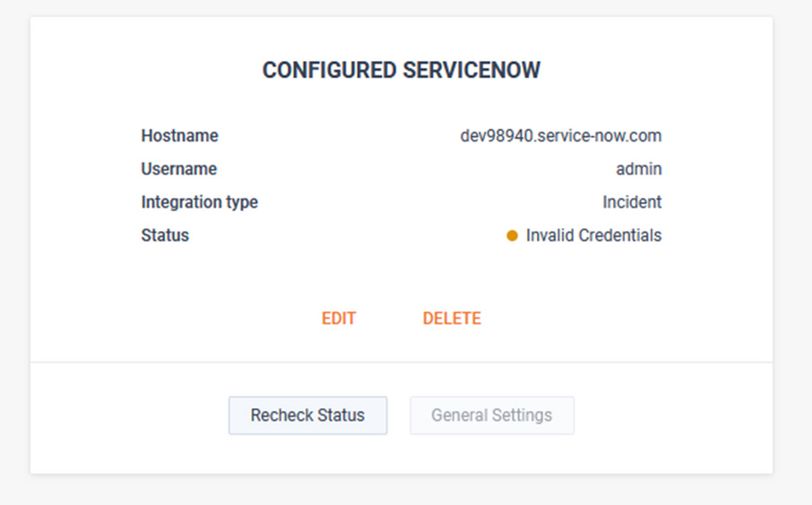Click the EDIT link
Viewport: 812px width, 505px height.
pyautogui.click(x=339, y=318)
